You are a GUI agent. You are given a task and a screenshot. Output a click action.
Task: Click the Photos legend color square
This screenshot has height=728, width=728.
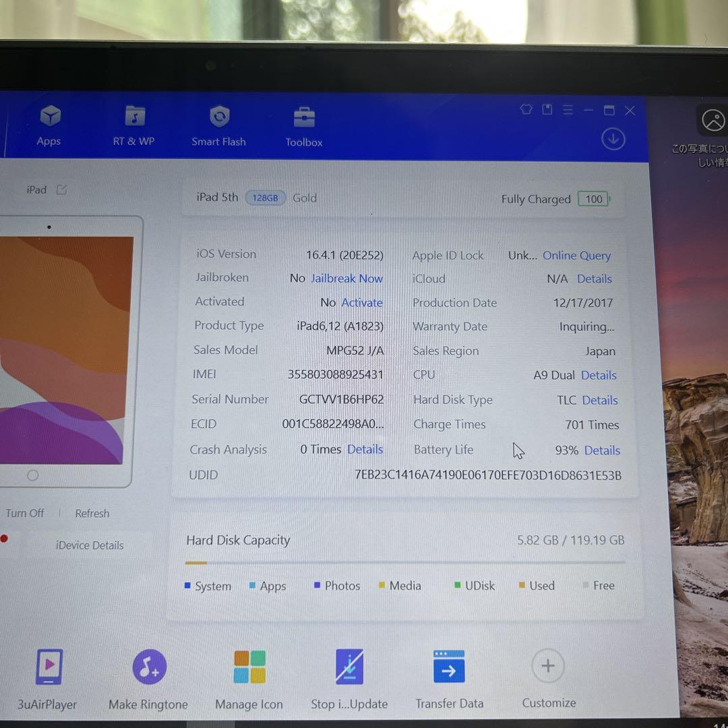[317, 585]
